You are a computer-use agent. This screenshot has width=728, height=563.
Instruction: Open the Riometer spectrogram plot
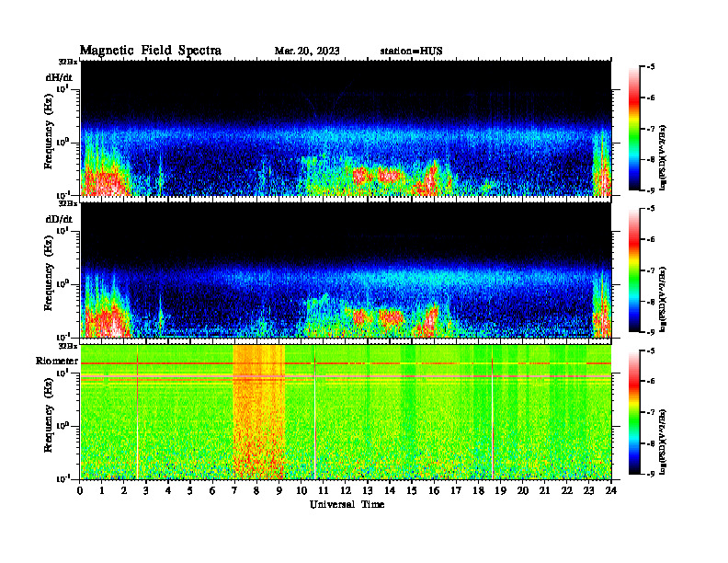(346, 412)
